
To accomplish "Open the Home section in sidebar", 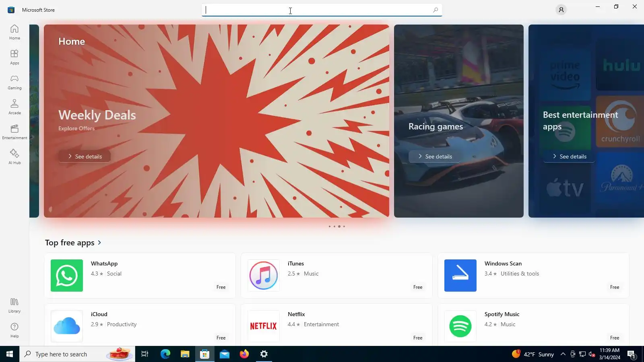I will [14, 32].
